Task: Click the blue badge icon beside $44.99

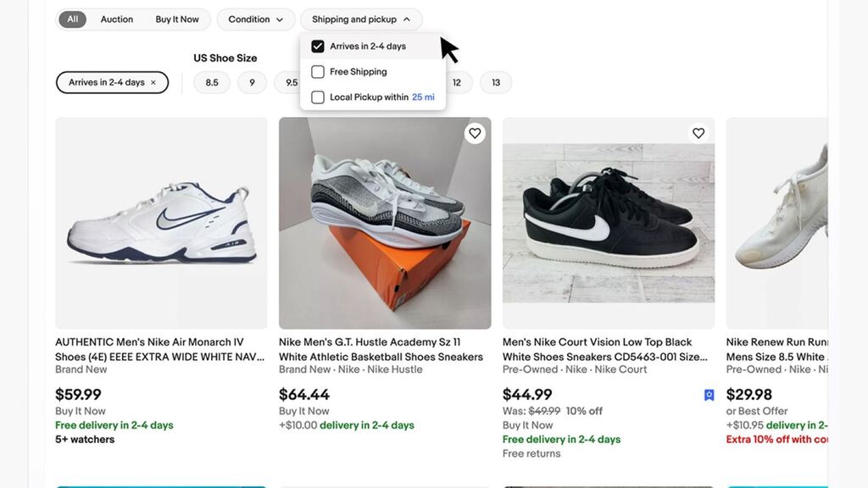Action: 709,395
